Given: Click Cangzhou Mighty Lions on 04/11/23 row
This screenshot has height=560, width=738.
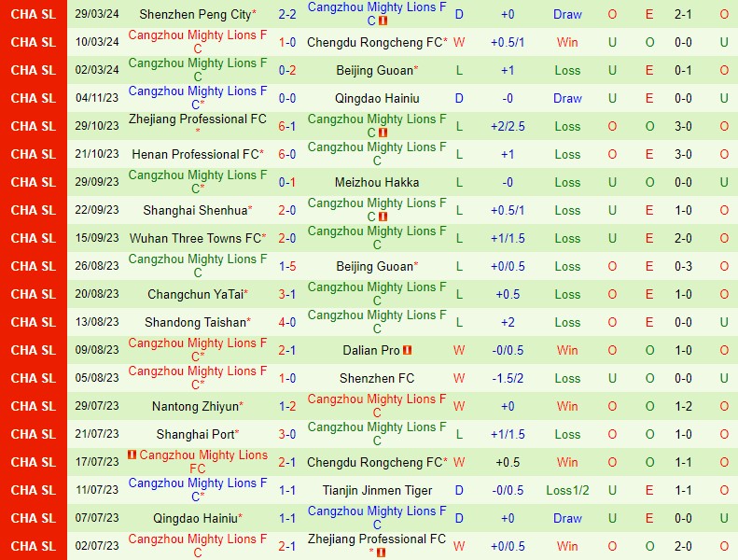Looking at the screenshot, I should click(198, 97).
